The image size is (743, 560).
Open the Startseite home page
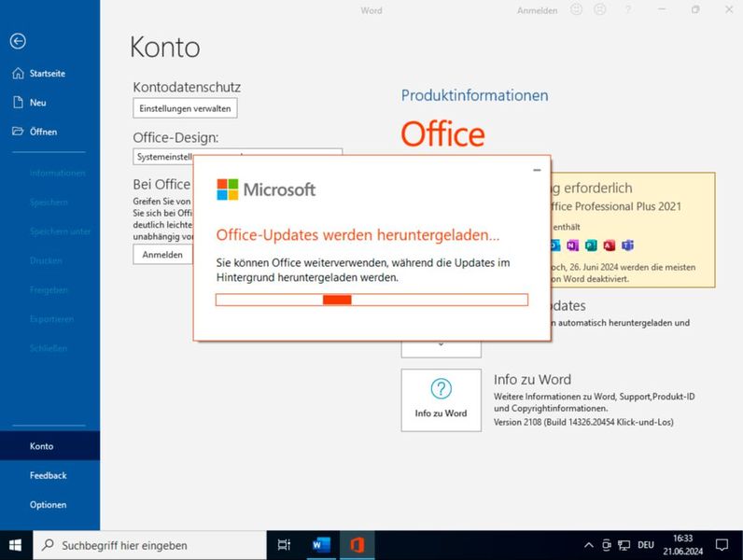click(39, 74)
